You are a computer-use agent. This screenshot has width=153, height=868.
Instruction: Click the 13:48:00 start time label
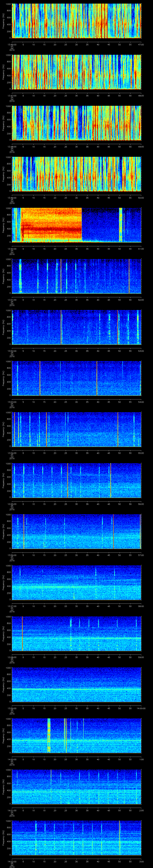[x=12, y=147]
